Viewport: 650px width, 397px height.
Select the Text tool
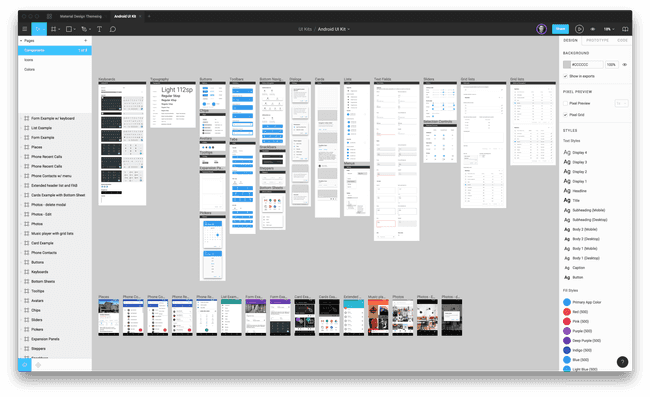pyautogui.click(x=99, y=29)
